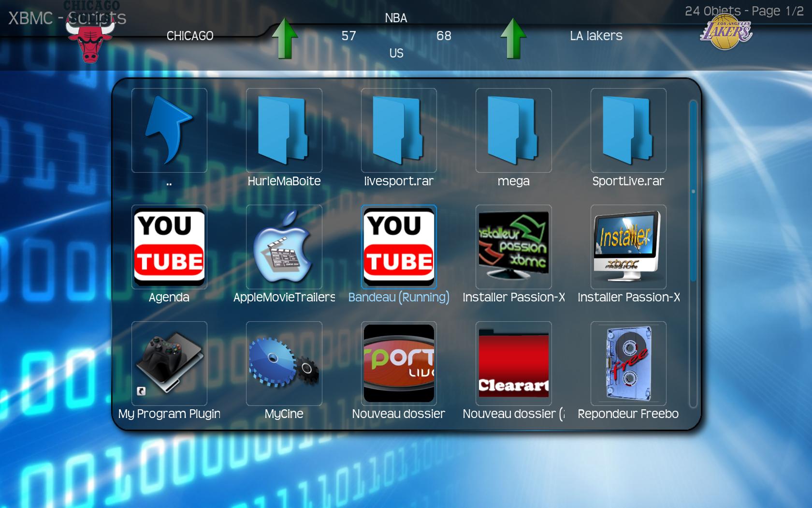Open the Clearart red folder icon
Screen dimensions: 812x508
point(513,363)
